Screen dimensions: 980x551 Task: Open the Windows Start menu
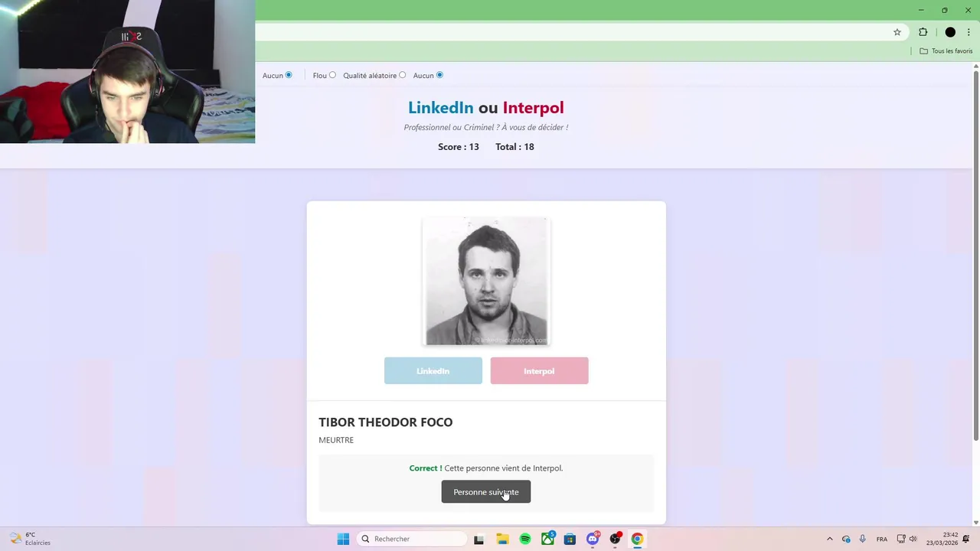[x=343, y=539]
